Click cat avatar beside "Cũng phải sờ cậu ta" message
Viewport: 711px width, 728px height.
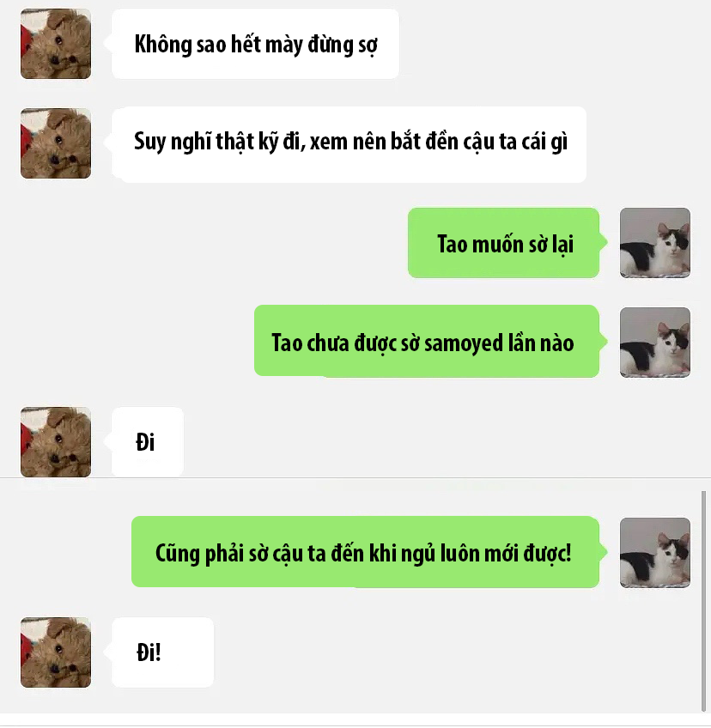click(x=655, y=553)
